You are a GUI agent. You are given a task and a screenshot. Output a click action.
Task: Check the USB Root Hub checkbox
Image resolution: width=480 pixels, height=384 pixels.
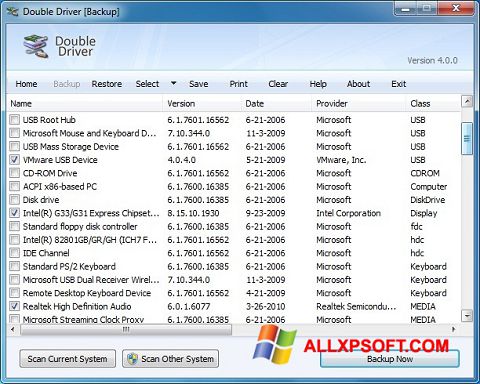(14, 120)
